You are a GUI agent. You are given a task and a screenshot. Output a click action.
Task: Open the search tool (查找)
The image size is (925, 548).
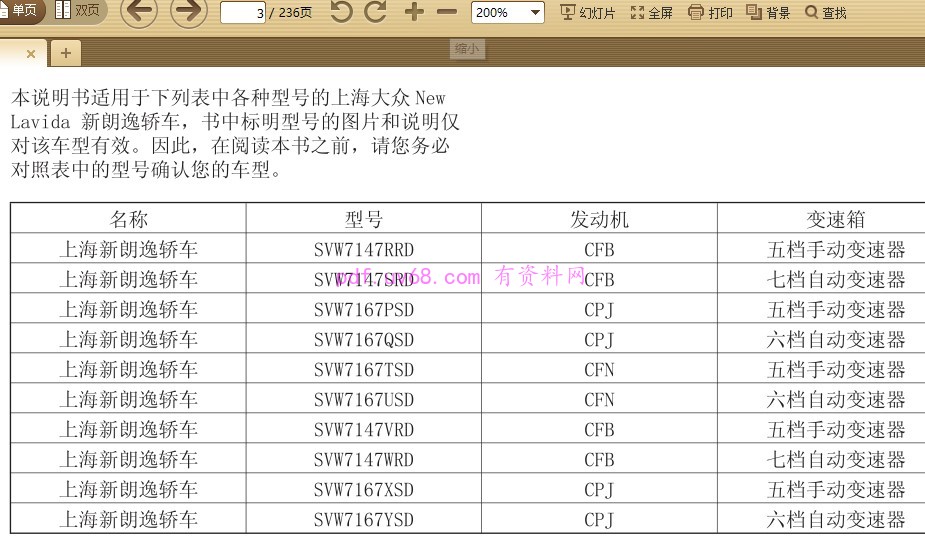click(826, 13)
